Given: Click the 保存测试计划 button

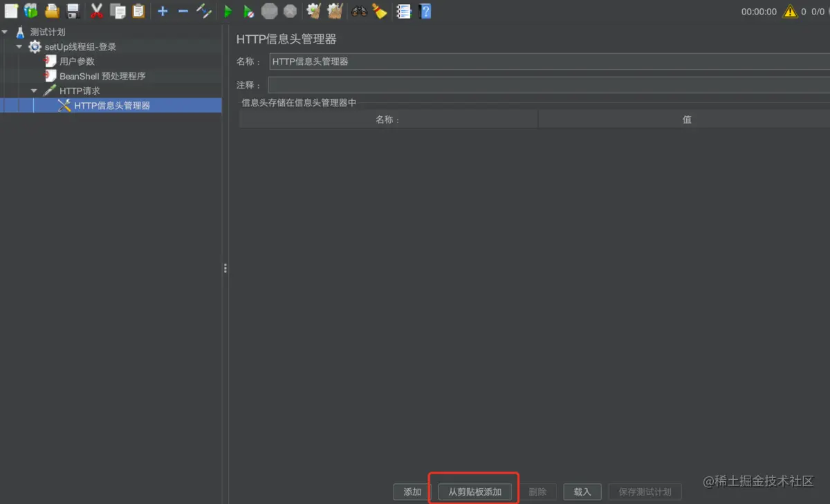Looking at the screenshot, I should point(645,492).
